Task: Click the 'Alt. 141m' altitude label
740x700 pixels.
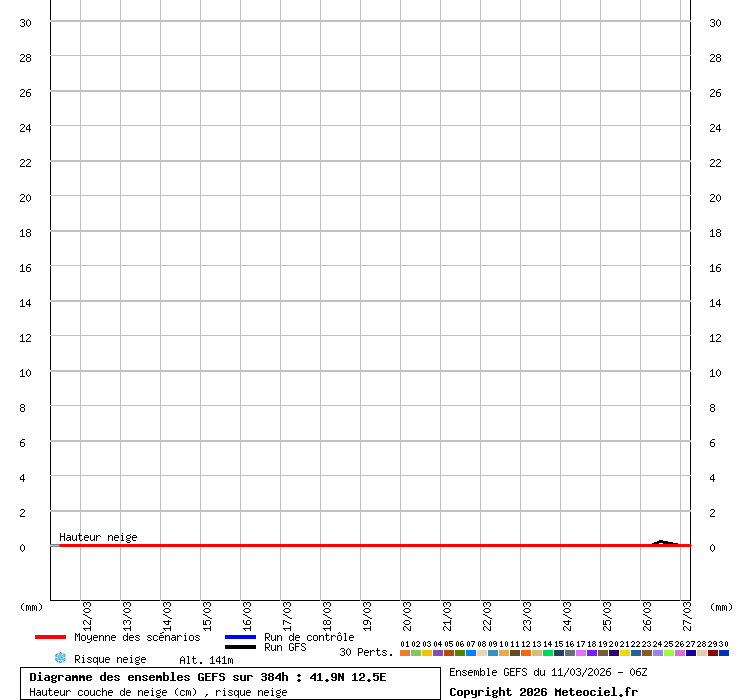Action: pyautogui.click(x=206, y=660)
